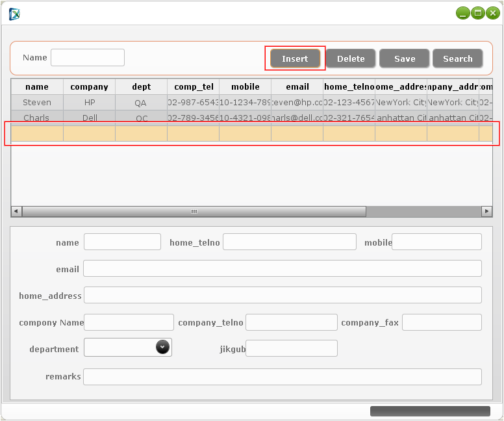Click the jikgub text field
The height and width of the screenshot is (421, 504).
click(x=292, y=349)
